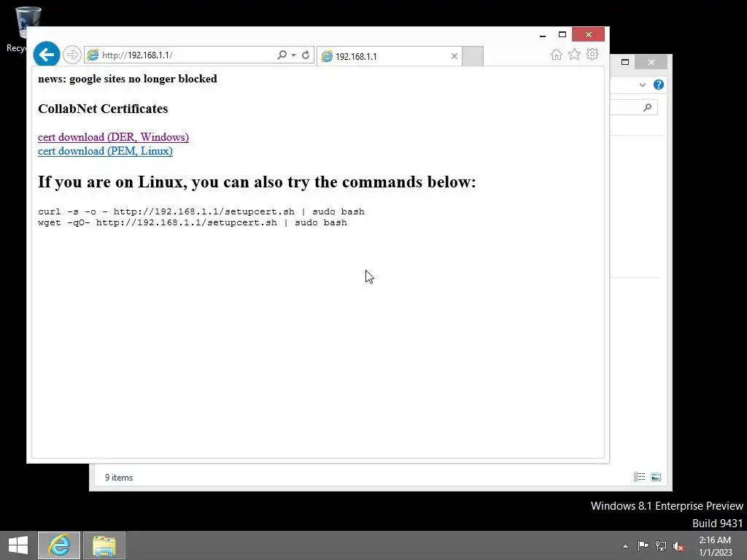Image resolution: width=747 pixels, height=560 pixels.
Task: Click the File Explorer search box
Action: click(634, 108)
